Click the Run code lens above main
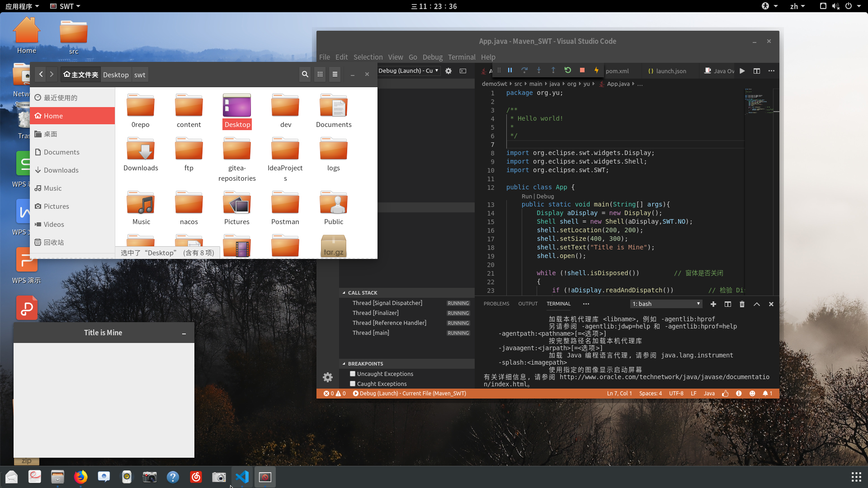Screen dimensions: 868x488 (527, 197)
